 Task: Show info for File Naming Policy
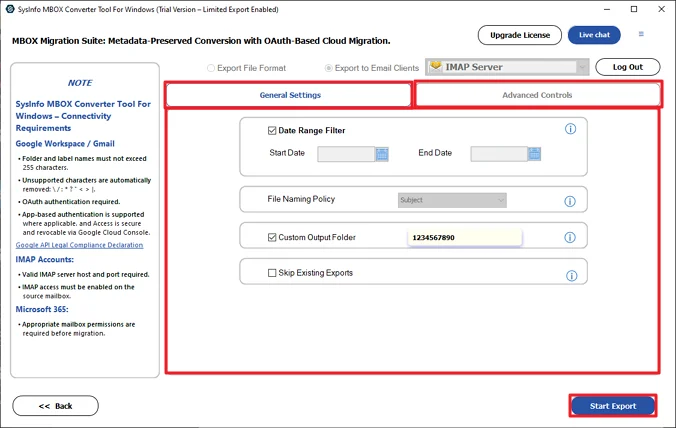(x=570, y=201)
